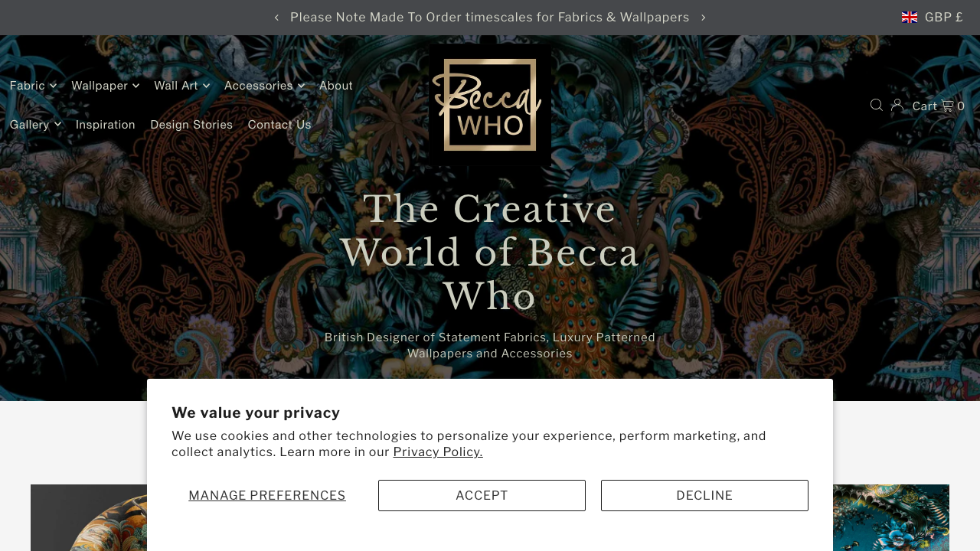
Task: Open the Privacy Policy link
Action: (x=437, y=452)
